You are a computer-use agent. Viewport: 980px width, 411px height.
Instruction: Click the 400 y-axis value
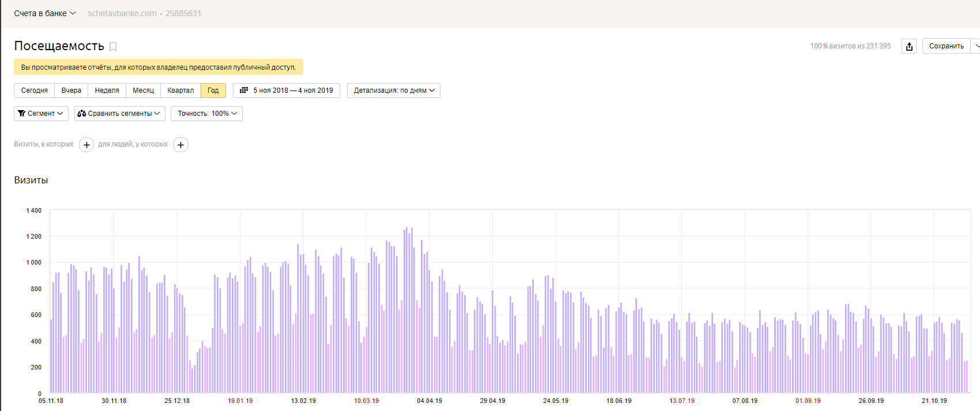tap(36, 341)
